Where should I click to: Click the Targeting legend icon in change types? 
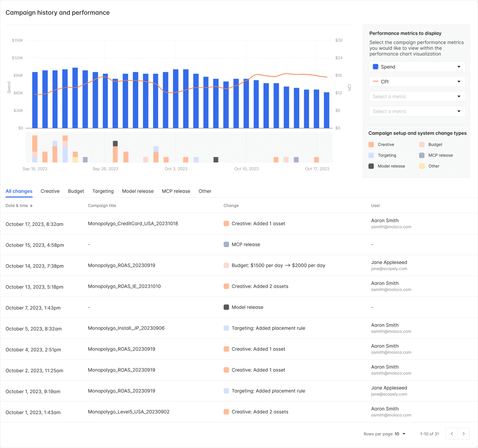point(371,155)
